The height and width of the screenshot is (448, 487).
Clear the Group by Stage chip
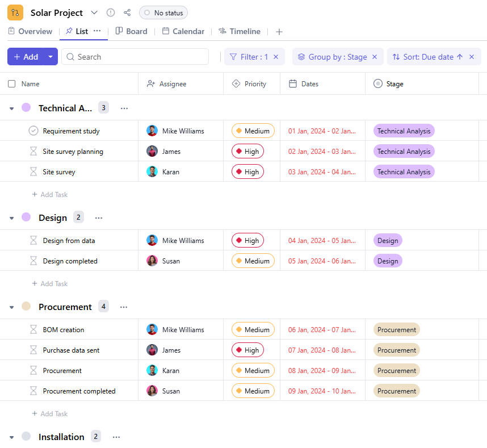click(374, 57)
